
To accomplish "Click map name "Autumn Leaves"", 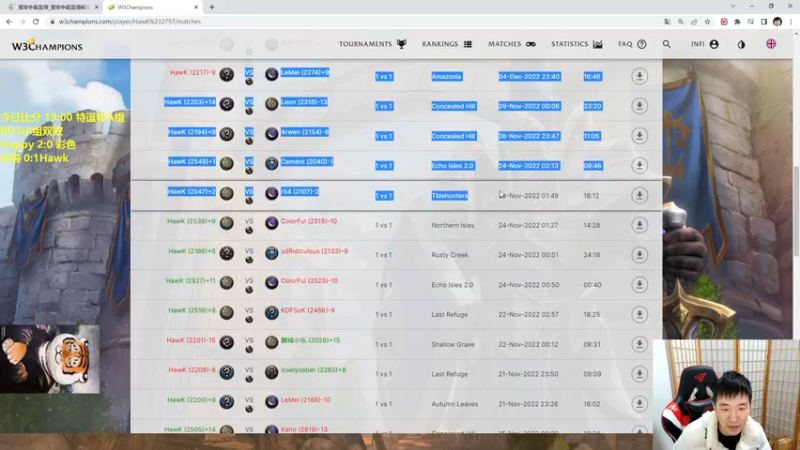I will [455, 404].
